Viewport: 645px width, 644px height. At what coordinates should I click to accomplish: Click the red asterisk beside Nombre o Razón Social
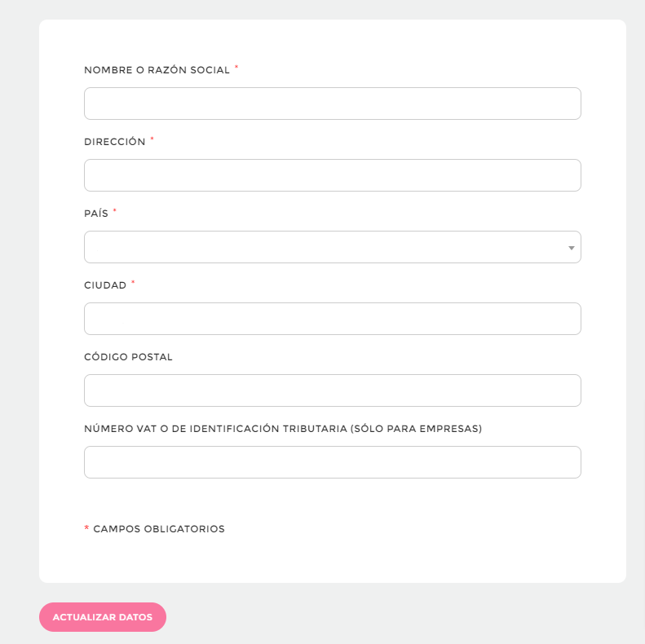click(236, 68)
